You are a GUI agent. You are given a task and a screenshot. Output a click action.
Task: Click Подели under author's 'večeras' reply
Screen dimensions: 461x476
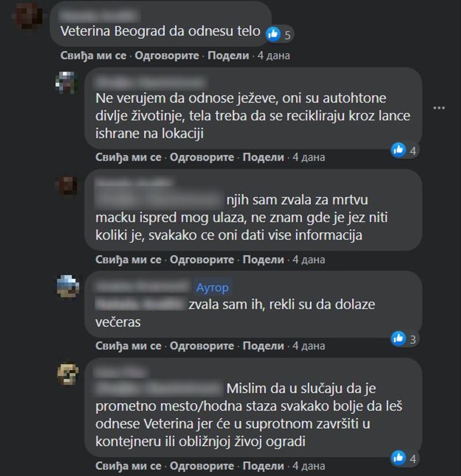click(263, 346)
